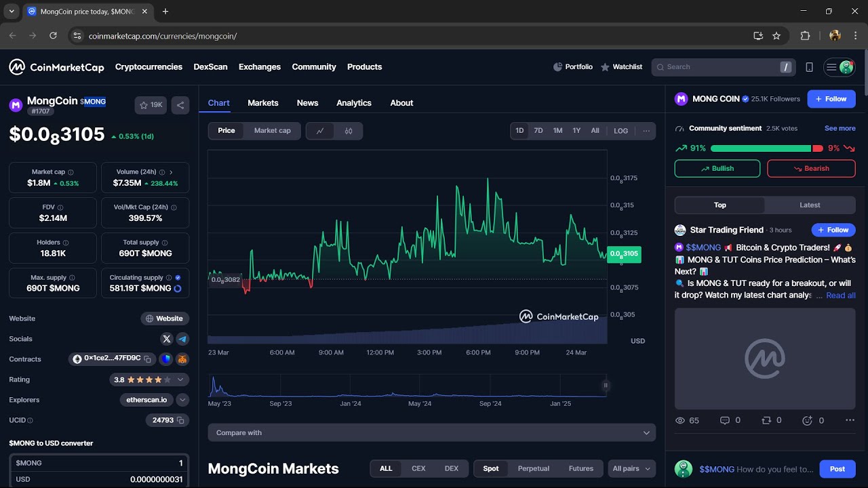868x488 pixels.
Task: Follow Star Trading Friend
Action: tap(833, 230)
